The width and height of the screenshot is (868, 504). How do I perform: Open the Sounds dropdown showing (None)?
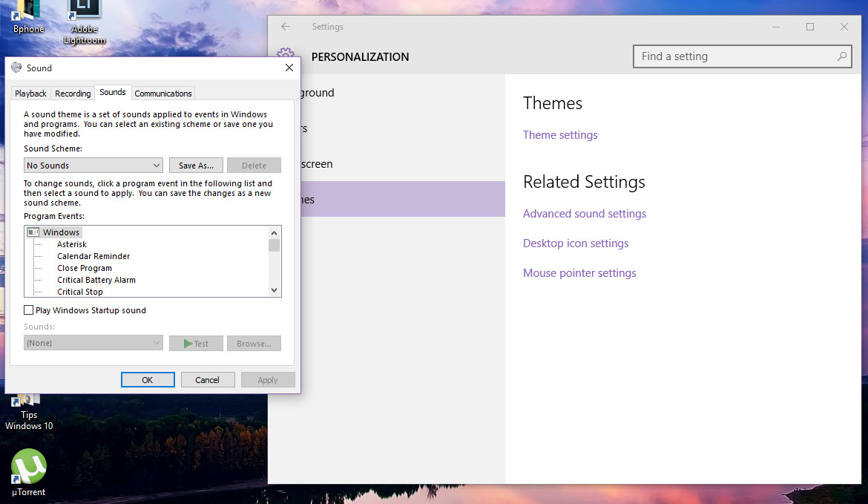[x=157, y=343]
